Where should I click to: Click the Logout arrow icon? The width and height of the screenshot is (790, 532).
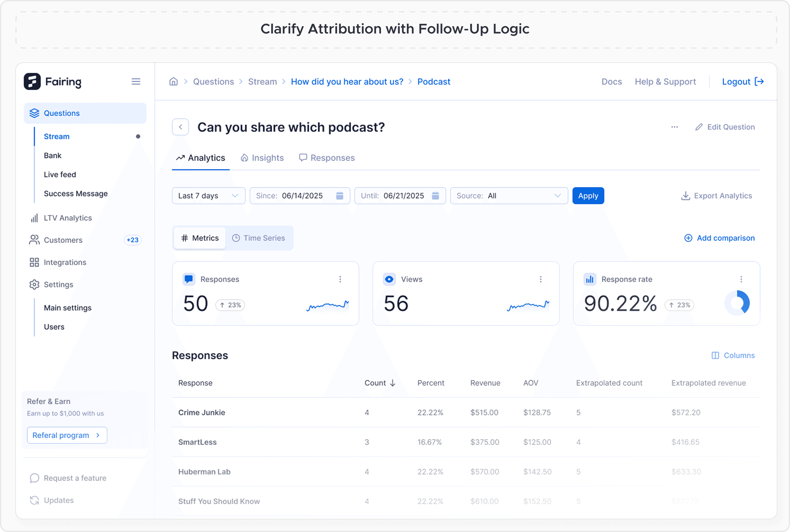[759, 81]
